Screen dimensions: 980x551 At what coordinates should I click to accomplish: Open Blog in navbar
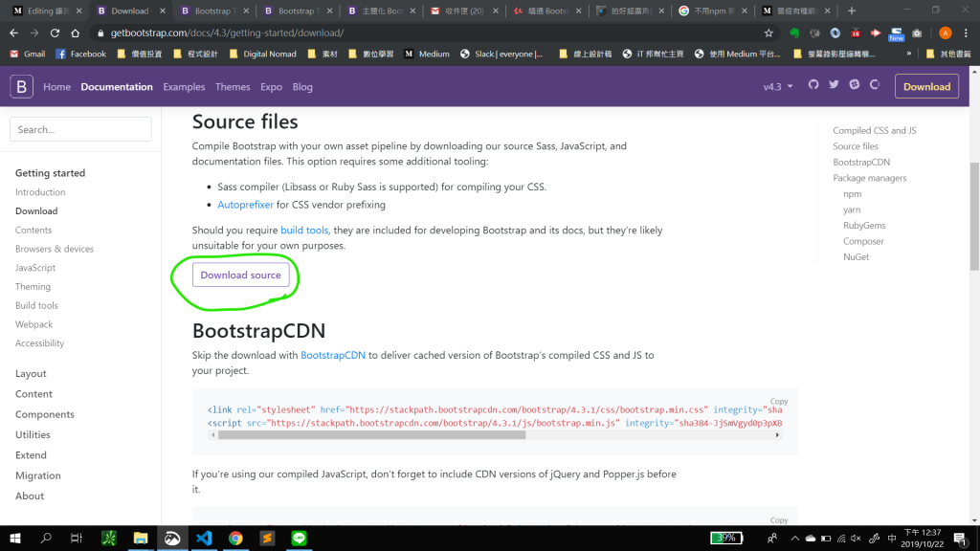pyautogui.click(x=302, y=87)
